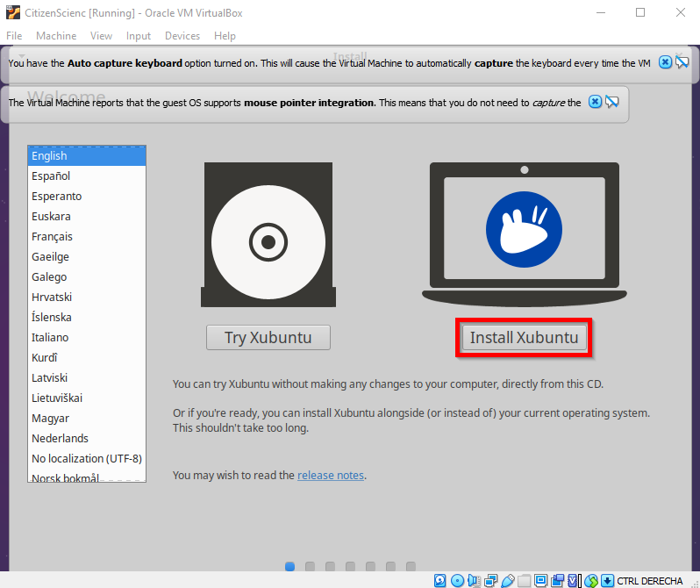Dismiss the mouse pointer integration notification
The image size is (700, 588).
595,102
